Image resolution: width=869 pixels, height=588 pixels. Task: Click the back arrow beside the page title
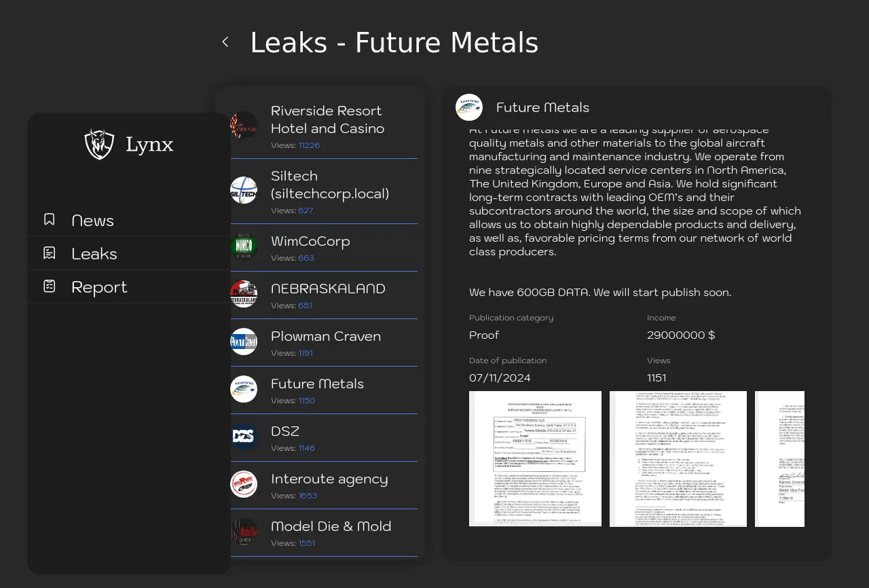pos(225,42)
